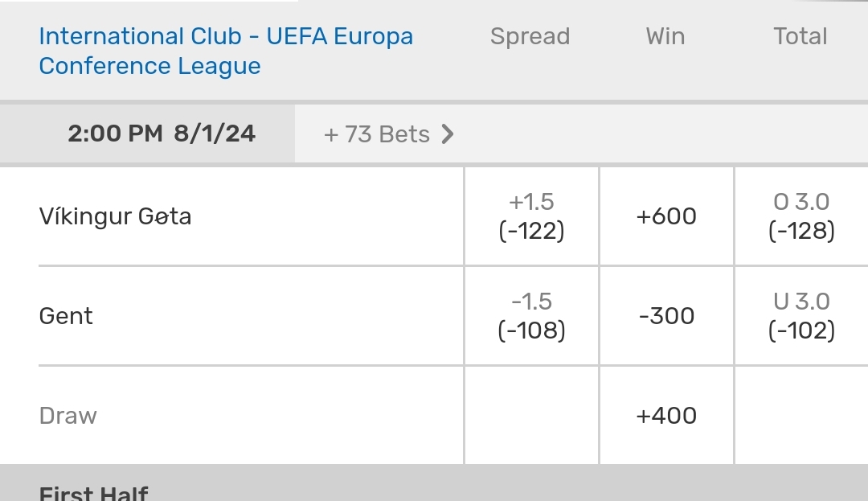Select the Gent team name
Viewport: 868px width, 501px height.
pyautogui.click(x=66, y=316)
